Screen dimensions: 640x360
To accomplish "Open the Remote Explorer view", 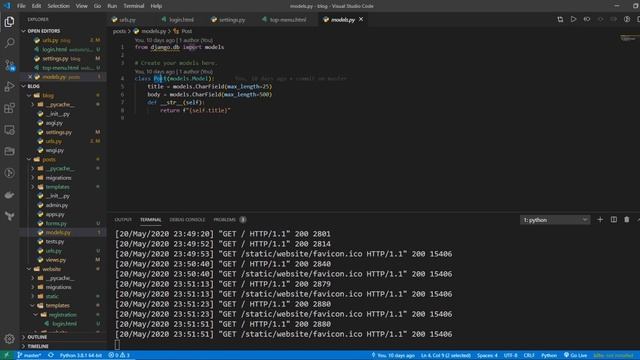I will (x=9, y=130).
